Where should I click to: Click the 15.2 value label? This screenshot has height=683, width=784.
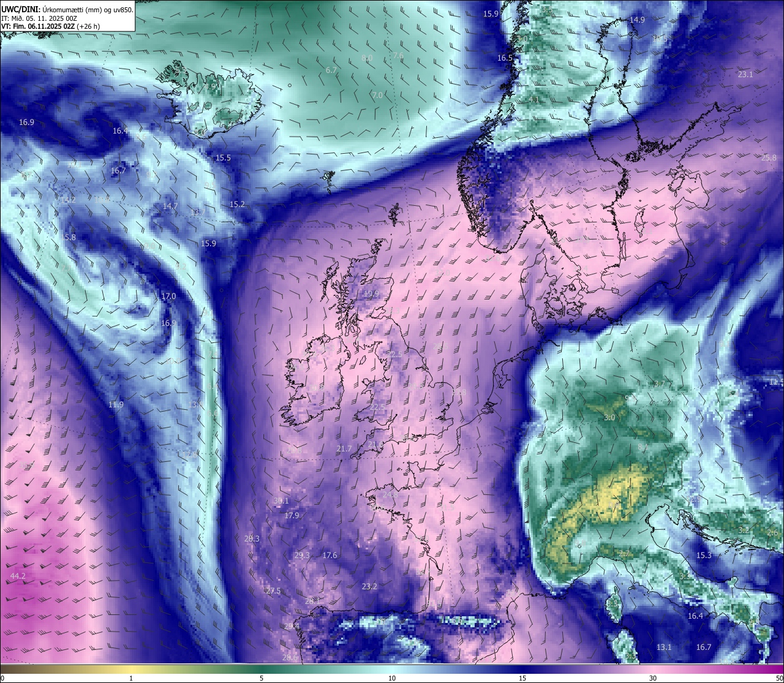pos(237,204)
